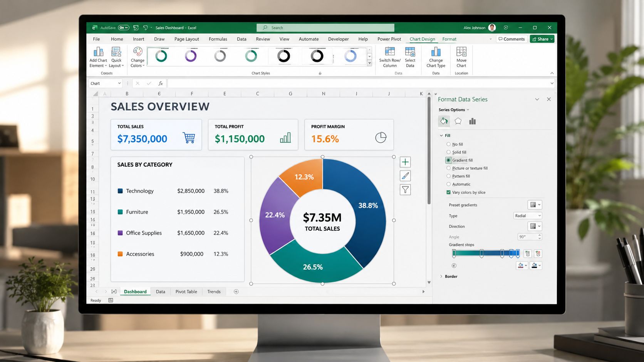Open the gradient Type dropdown showing Radial
The width and height of the screenshot is (644, 362).
click(x=528, y=216)
